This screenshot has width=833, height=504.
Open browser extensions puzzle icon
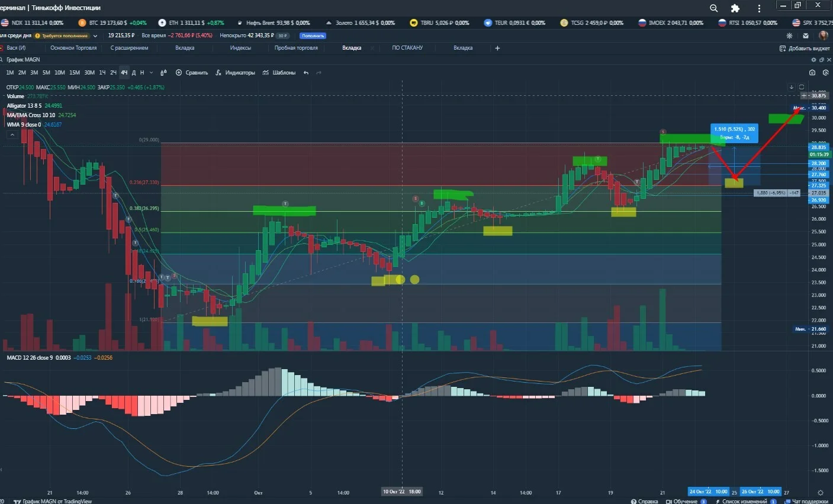tap(735, 8)
